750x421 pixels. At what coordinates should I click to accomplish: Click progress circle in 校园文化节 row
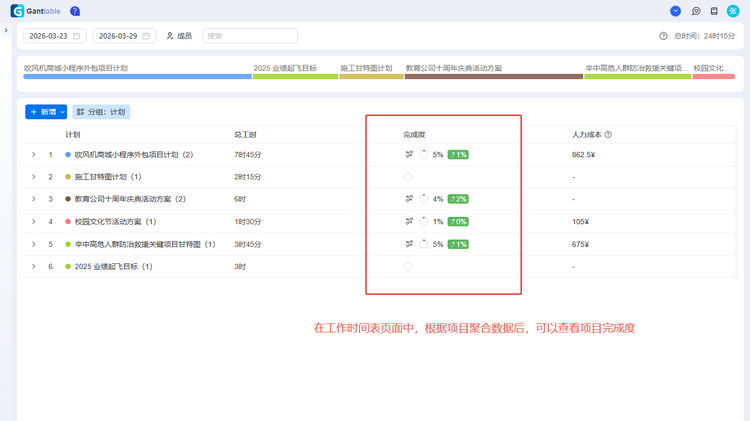coord(423,222)
